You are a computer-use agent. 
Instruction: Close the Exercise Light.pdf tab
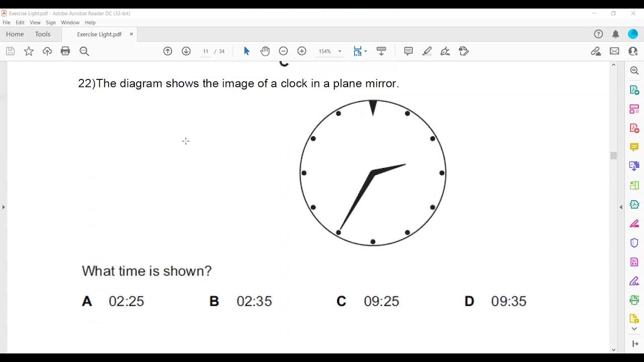131,34
